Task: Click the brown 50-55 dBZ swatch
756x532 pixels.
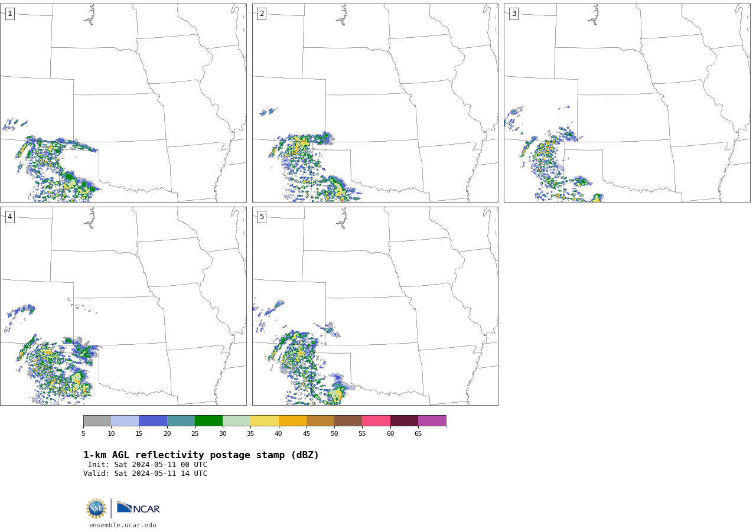Action: (348, 420)
